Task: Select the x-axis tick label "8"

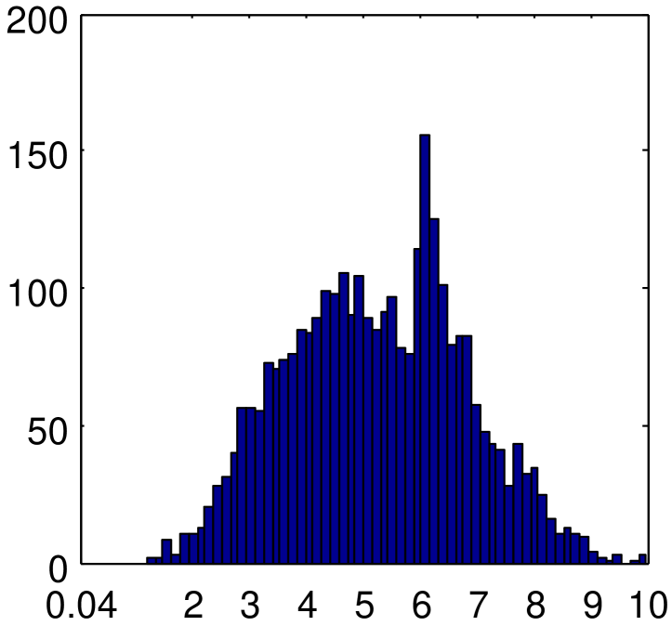Action: click(x=535, y=606)
